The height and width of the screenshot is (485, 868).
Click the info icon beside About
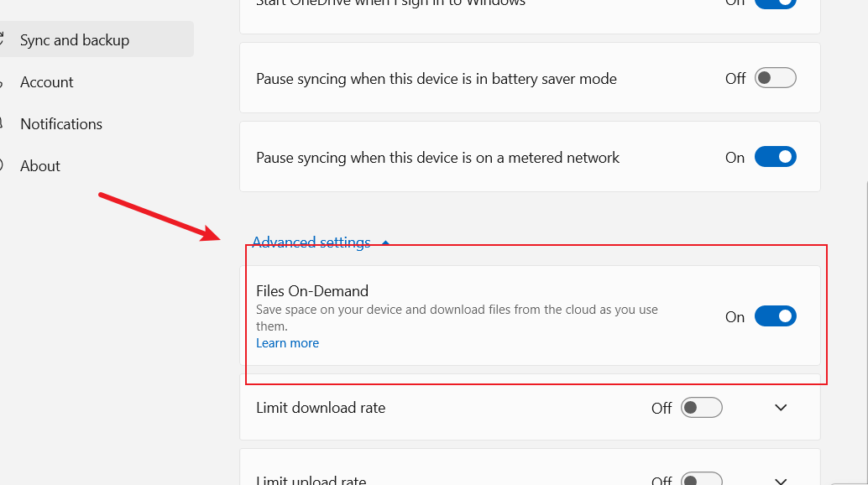pos(1,166)
